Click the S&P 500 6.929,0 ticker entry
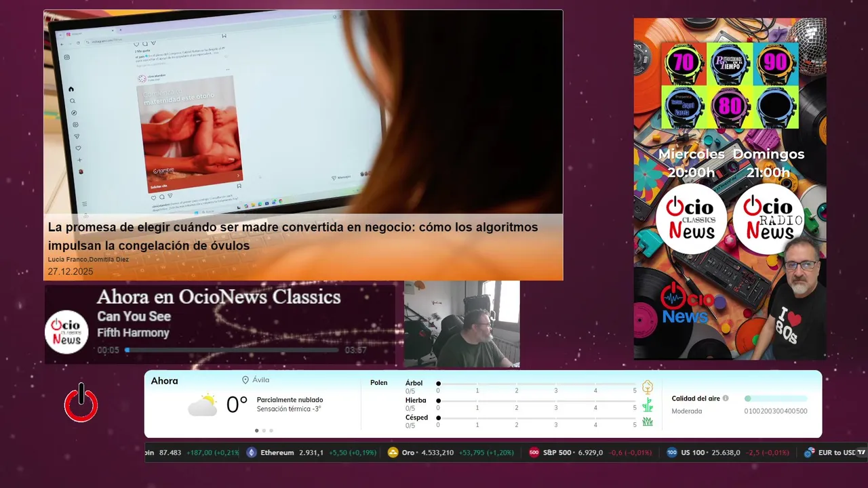 (590, 452)
